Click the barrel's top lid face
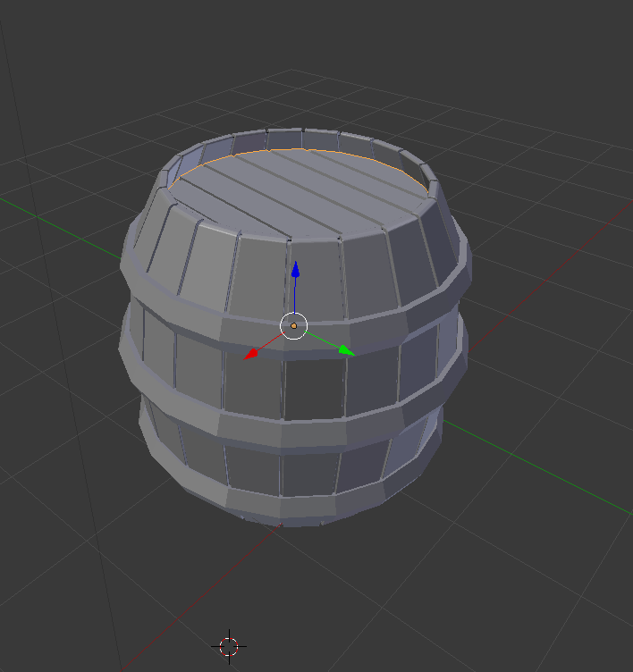The image size is (633, 672). coord(298,192)
